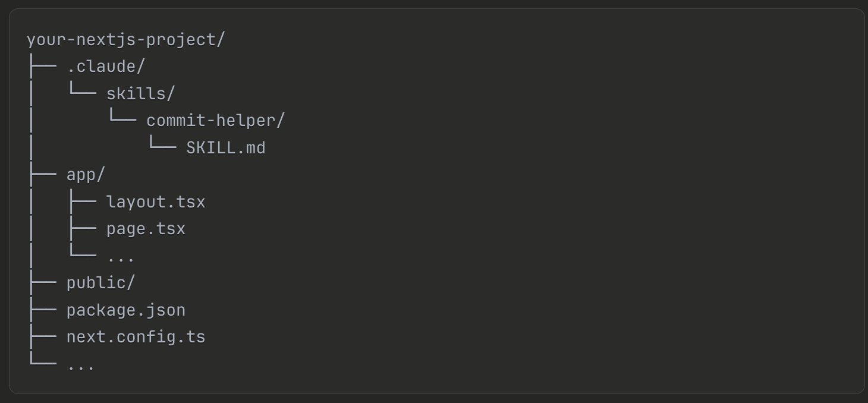
Task: Click the package.json file name
Action: (125, 310)
